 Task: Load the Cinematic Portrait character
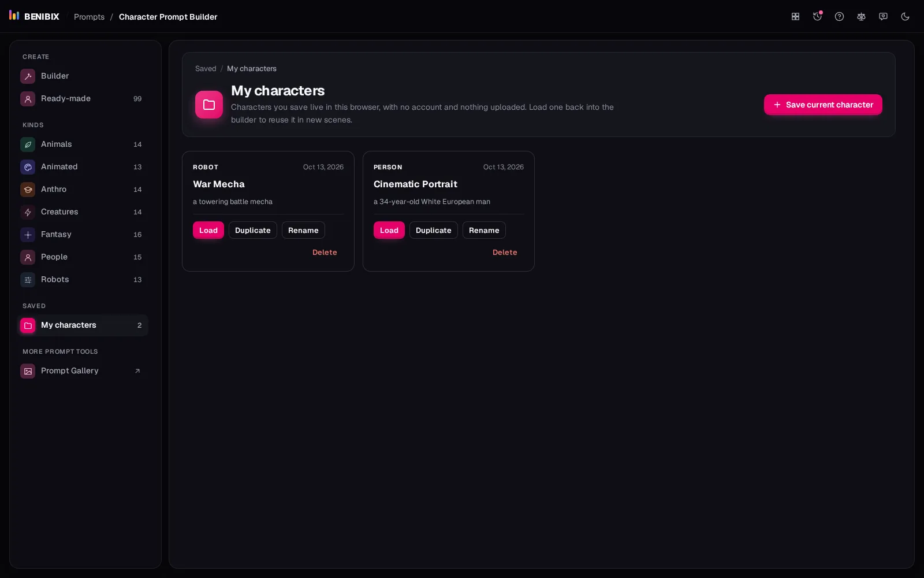coord(389,230)
